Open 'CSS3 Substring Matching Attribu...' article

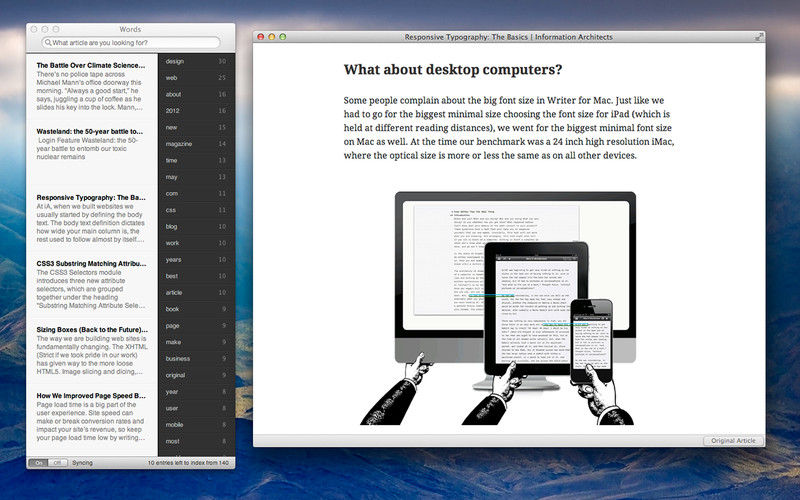pos(91,284)
